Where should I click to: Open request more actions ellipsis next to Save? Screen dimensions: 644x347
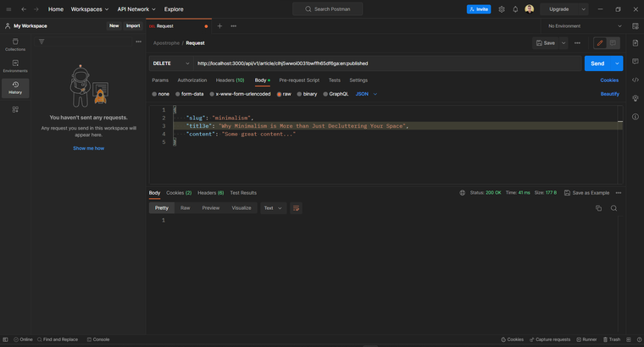(x=577, y=43)
